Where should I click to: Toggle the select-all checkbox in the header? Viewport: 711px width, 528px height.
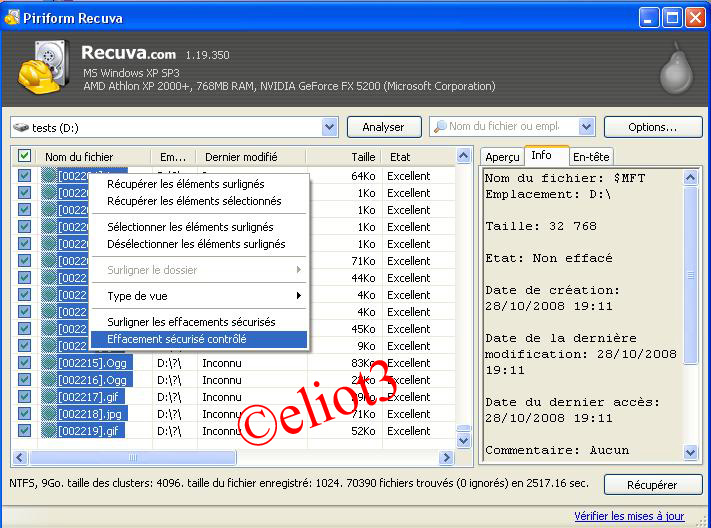click(24, 156)
